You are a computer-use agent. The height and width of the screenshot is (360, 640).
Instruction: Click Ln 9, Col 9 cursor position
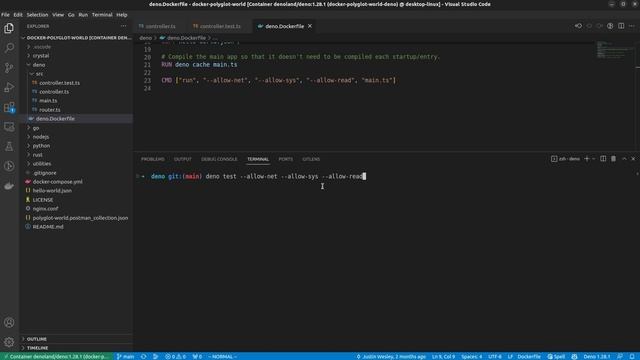(443, 356)
